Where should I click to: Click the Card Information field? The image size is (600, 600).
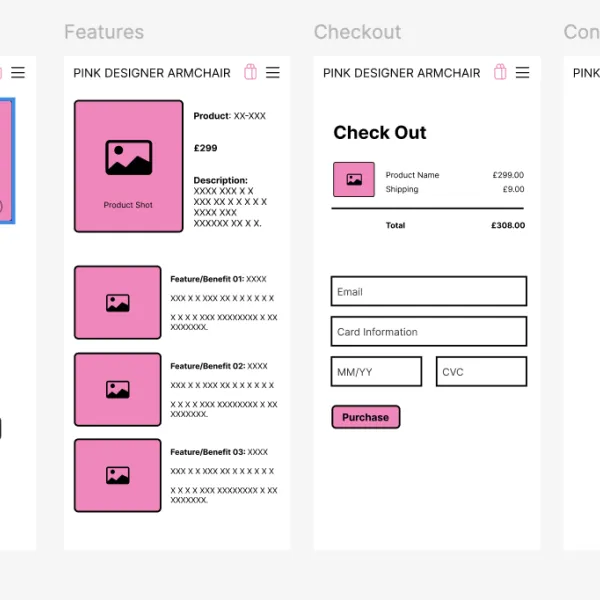pyautogui.click(x=429, y=331)
